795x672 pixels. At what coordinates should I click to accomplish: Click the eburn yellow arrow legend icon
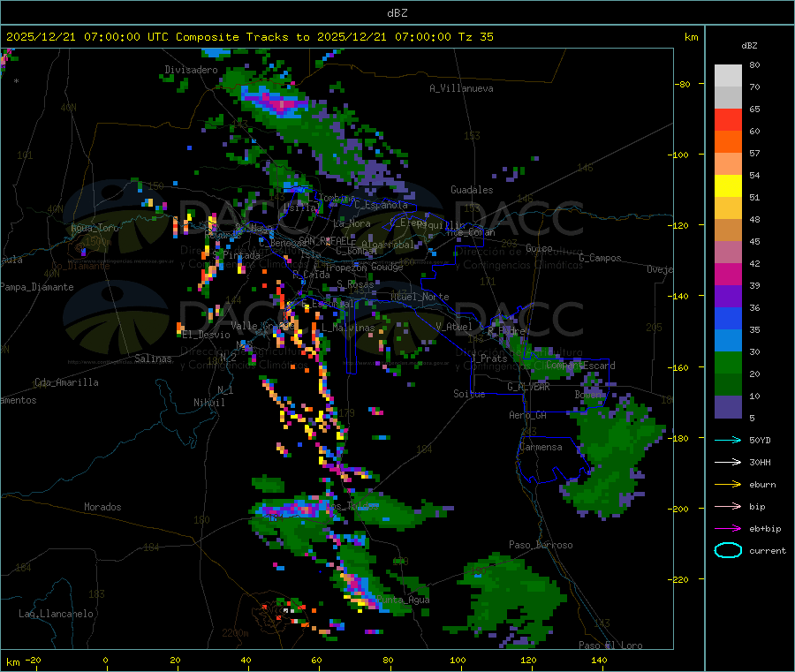click(x=728, y=485)
